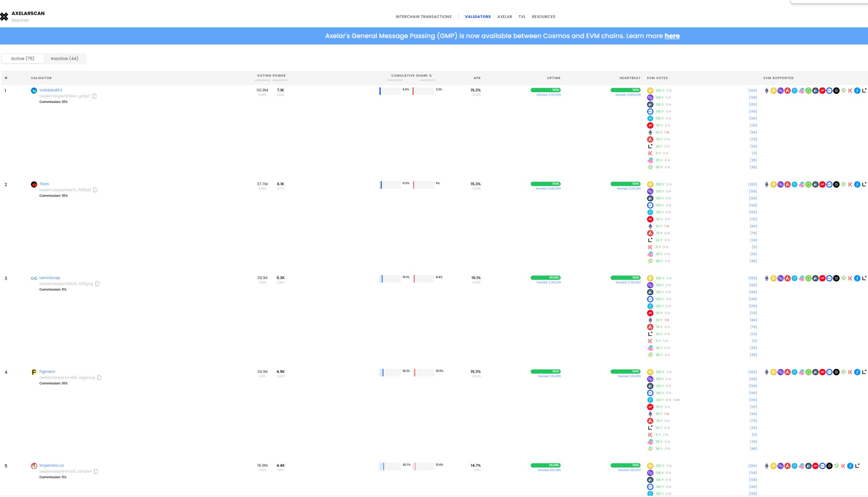This screenshot has height=497, width=868.
Task: Switch to Inactive (44) validators tab
Action: click(x=64, y=58)
